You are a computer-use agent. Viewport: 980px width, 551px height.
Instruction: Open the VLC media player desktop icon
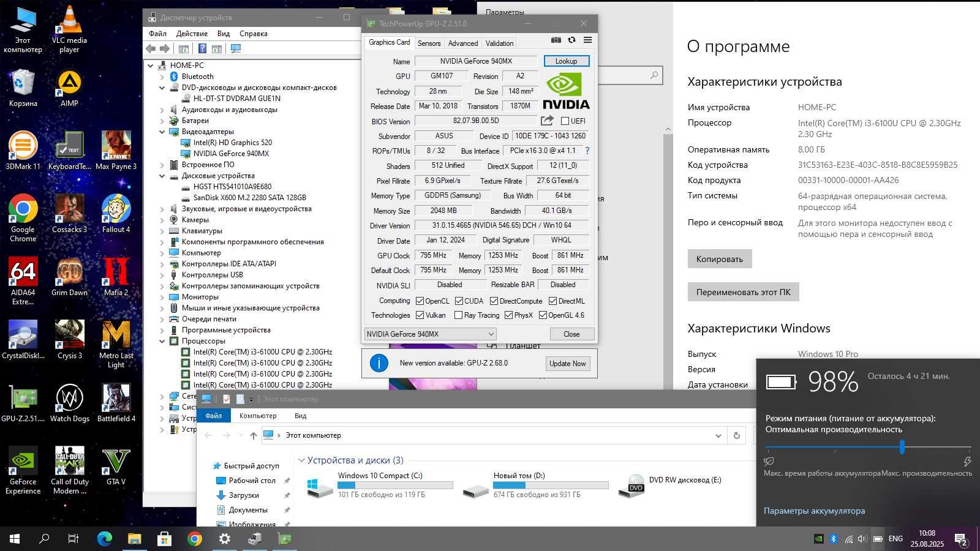(x=69, y=29)
